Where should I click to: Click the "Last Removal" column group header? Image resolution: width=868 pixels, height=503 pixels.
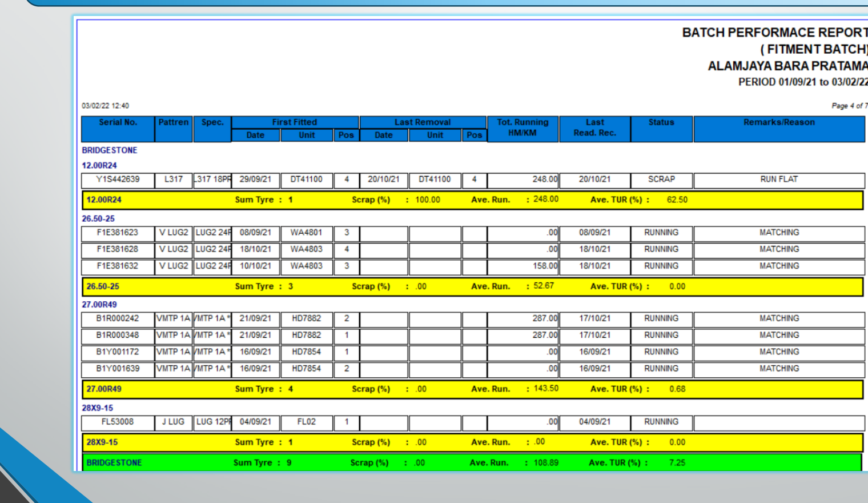click(x=423, y=122)
